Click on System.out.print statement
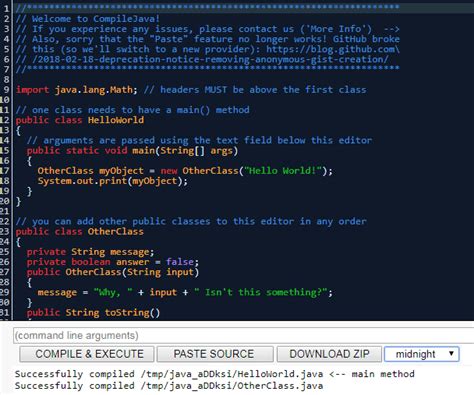The image size is (474, 395). 113,181
